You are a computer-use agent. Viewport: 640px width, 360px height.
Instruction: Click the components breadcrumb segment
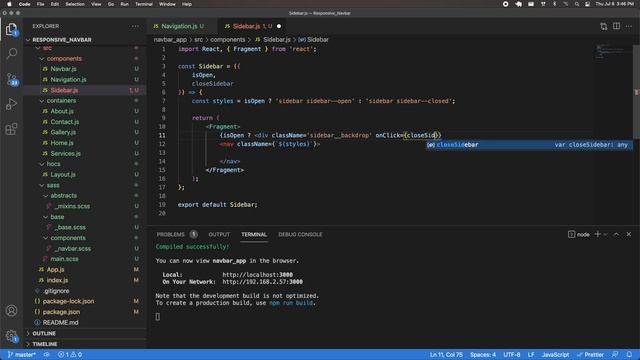point(228,40)
